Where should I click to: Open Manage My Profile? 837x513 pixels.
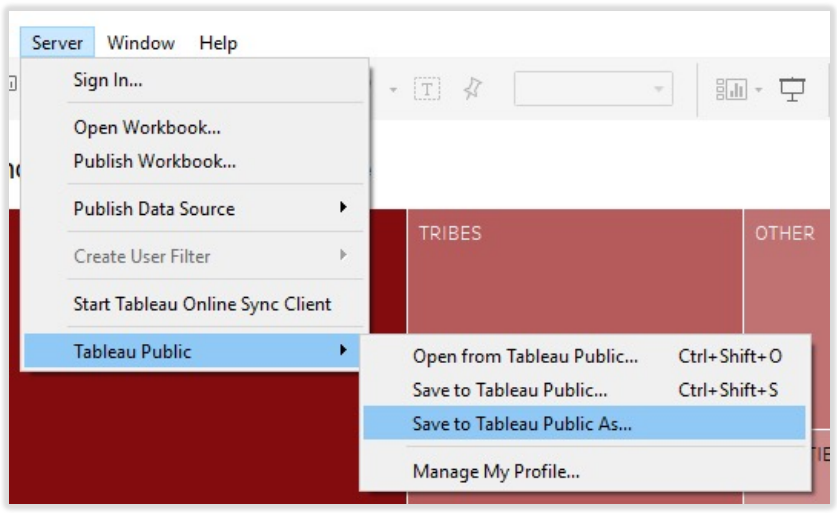pyautogui.click(x=585, y=471)
